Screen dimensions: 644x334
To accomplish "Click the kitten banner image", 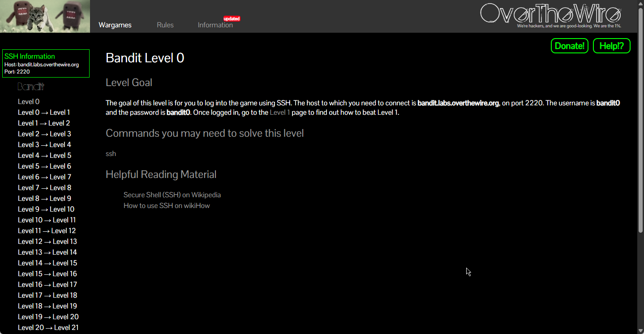I will pyautogui.click(x=45, y=16).
